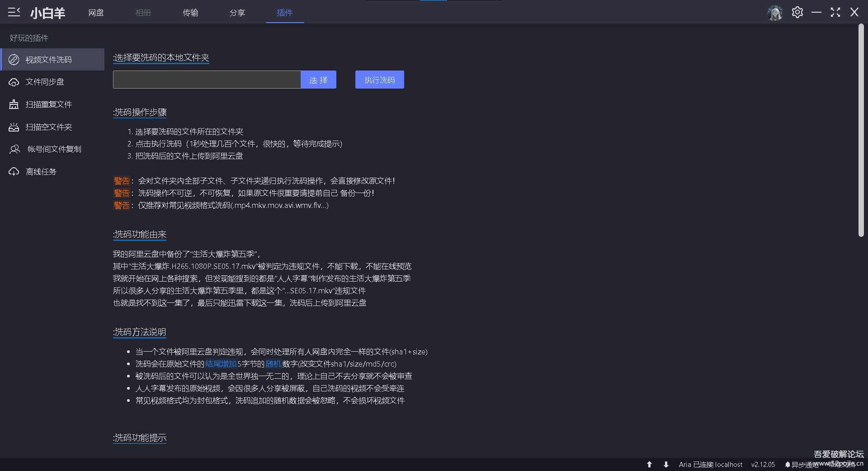
Task: Click the Aria 已连接 localhost status
Action: click(710, 464)
